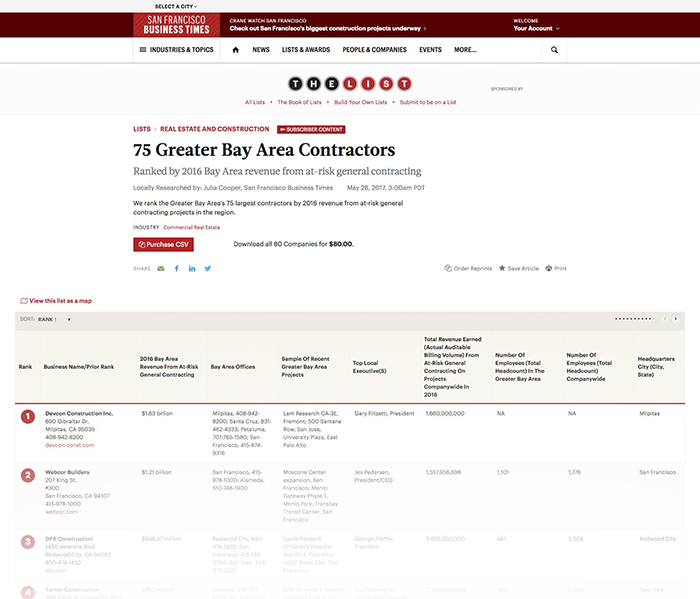
Task: Expand the Your Account dropdown
Action: (x=536, y=29)
